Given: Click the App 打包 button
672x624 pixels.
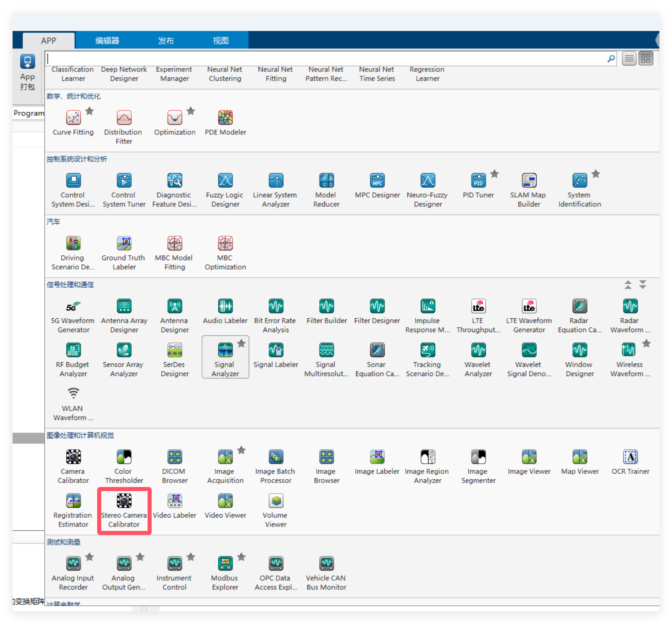Looking at the screenshot, I should click(x=28, y=73).
